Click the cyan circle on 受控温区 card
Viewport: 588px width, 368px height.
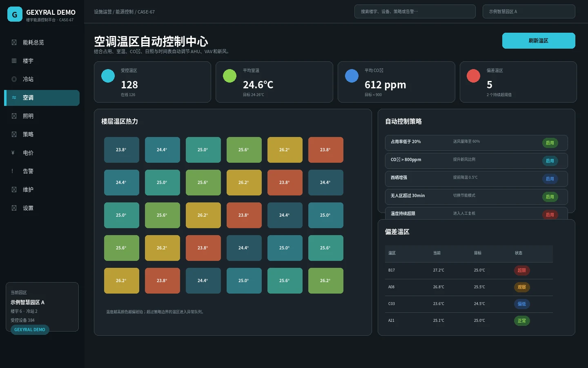pyautogui.click(x=108, y=76)
